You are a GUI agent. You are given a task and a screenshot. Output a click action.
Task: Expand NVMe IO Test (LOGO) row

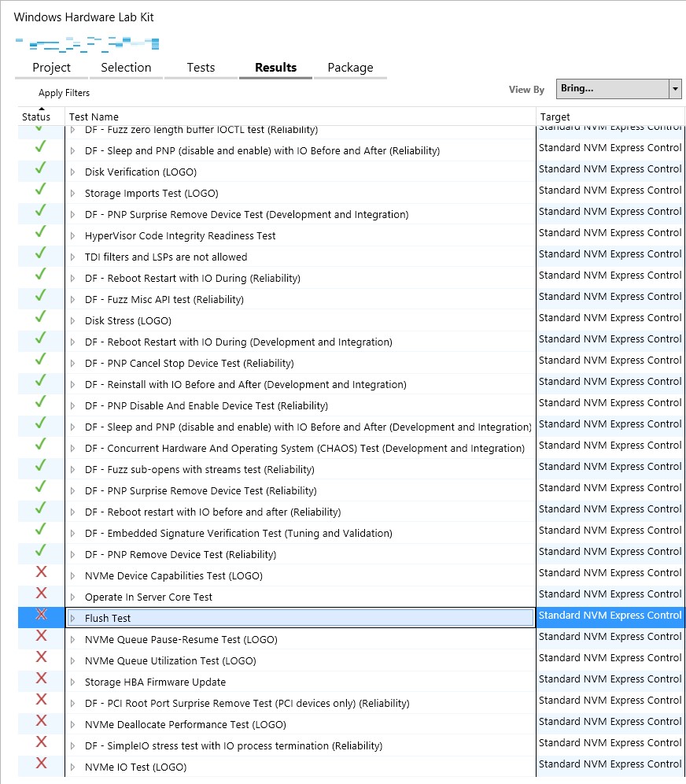point(72,767)
